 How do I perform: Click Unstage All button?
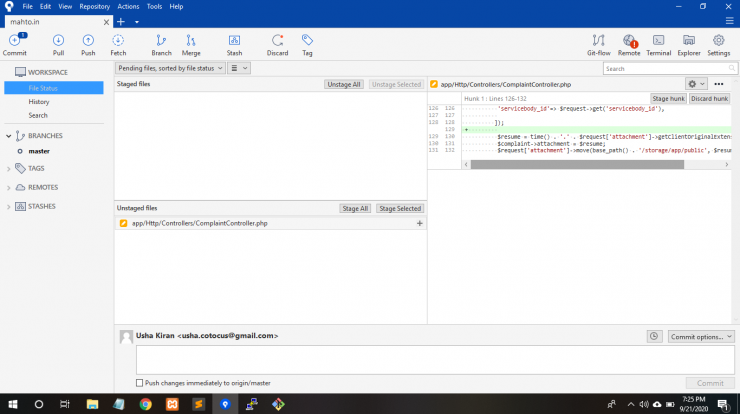point(344,84)
